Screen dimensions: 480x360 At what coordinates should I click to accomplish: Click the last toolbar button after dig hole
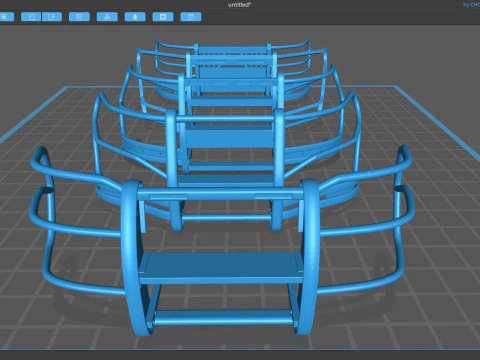click(191, 17)
